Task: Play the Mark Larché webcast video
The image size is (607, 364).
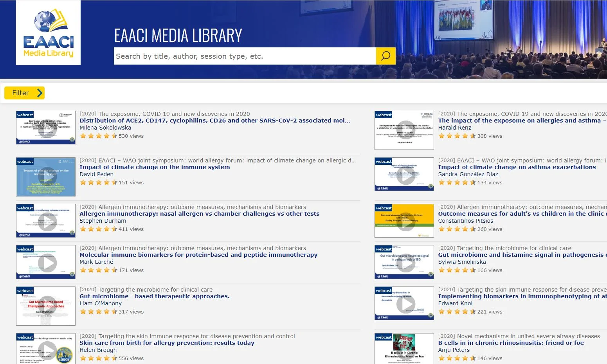Action: [x=46, y=262]
